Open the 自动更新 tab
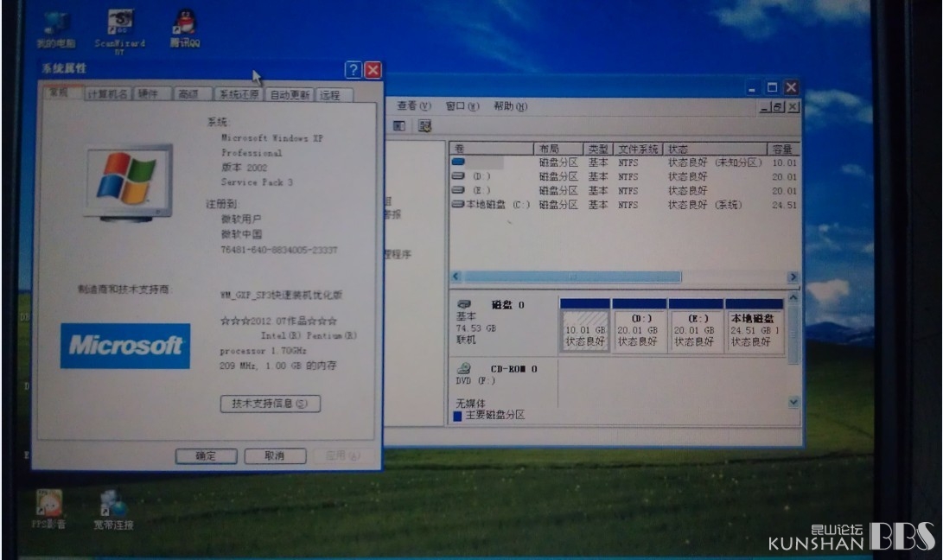 point(290,94)
